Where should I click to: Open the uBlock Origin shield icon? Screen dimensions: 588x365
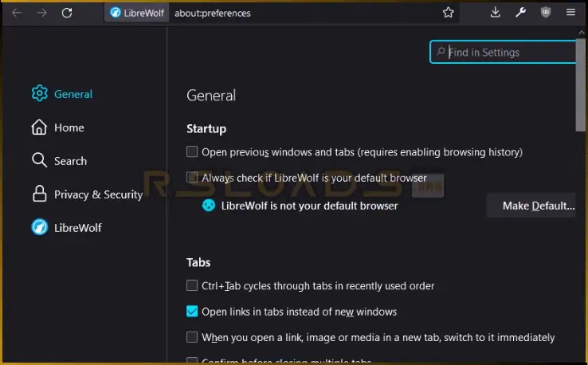coord(546,13)
